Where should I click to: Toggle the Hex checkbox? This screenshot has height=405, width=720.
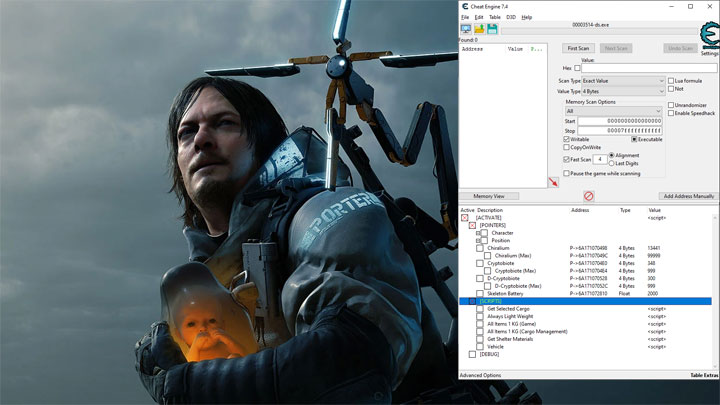click(x=577, y=68)
